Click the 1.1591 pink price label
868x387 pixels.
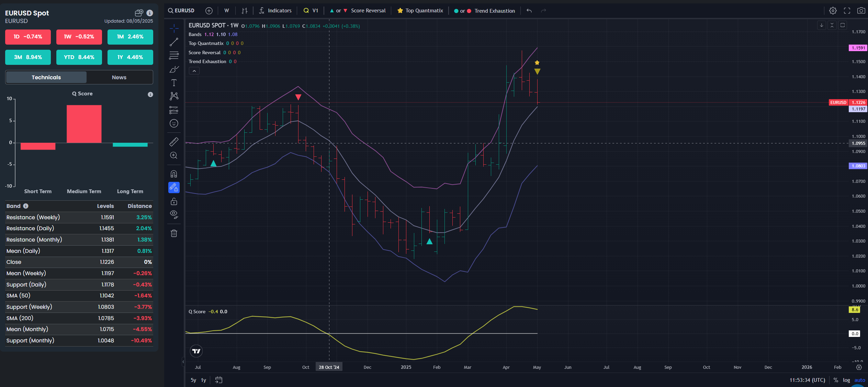coord(858,48)
